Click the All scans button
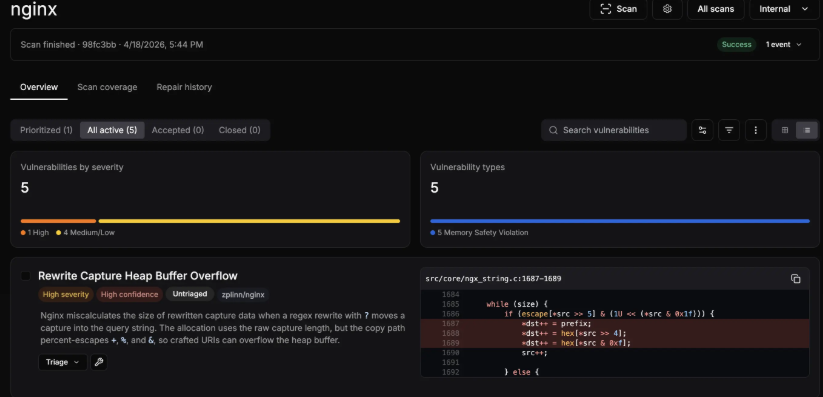Screen dimensions: 823x397 tap(715, 9)
